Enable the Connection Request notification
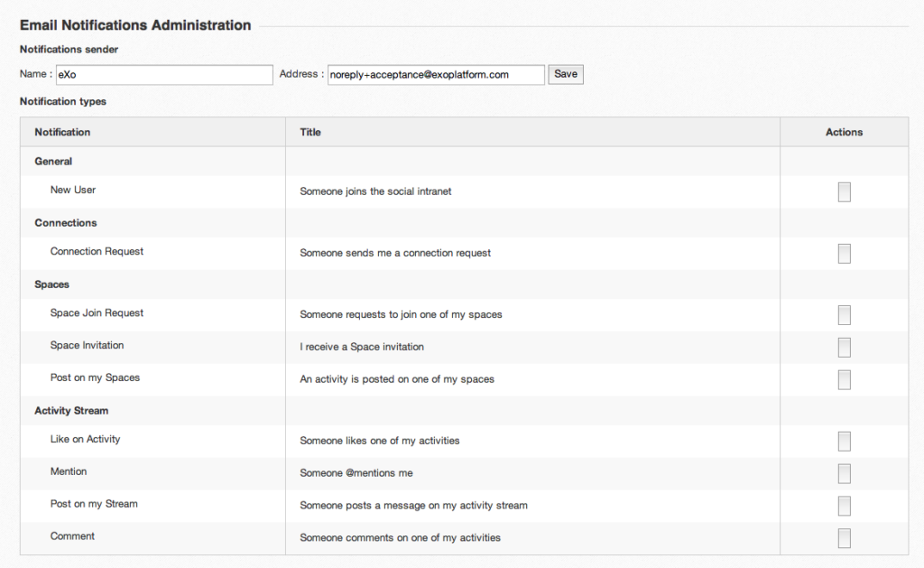Image resolution: width=924 pixels, height=568 pixels. [x=844, y=254]
